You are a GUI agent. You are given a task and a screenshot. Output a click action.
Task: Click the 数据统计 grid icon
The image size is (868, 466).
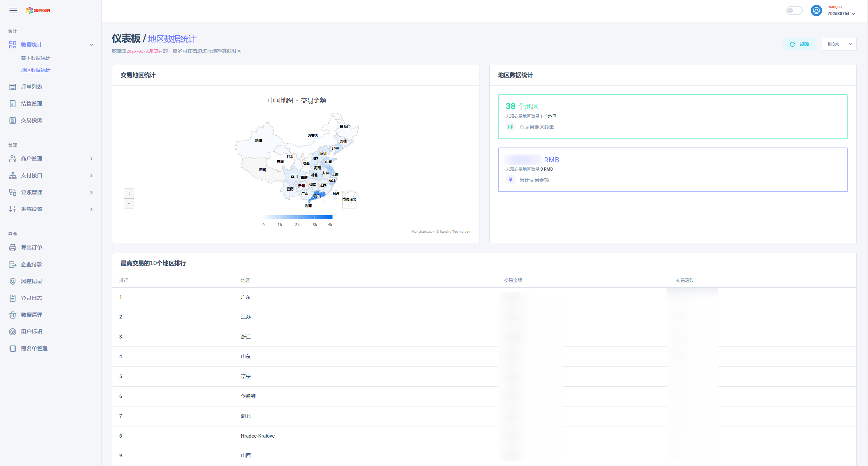(x=13, y=45)
